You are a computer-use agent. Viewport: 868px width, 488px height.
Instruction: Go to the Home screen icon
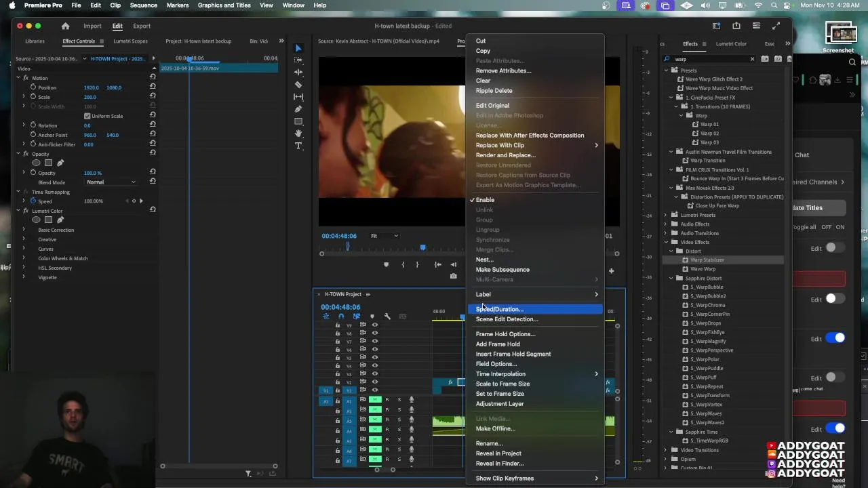pyautogui.click(x=65, y=26)
